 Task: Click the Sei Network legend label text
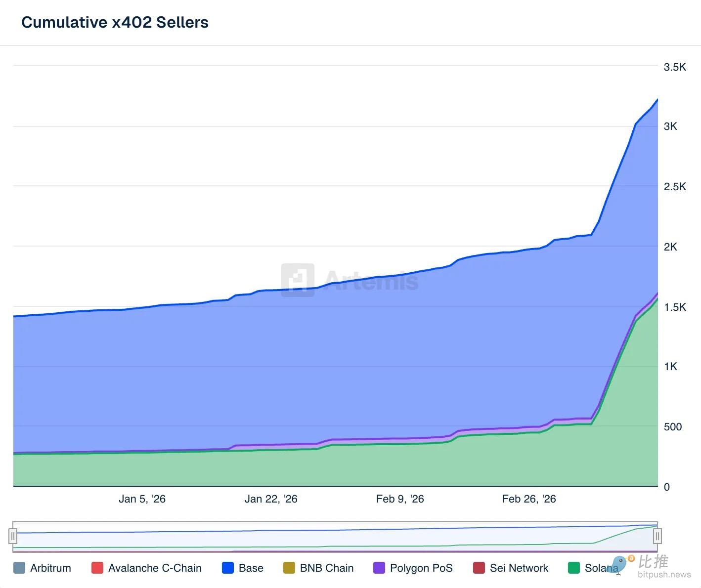coord(519,568)
